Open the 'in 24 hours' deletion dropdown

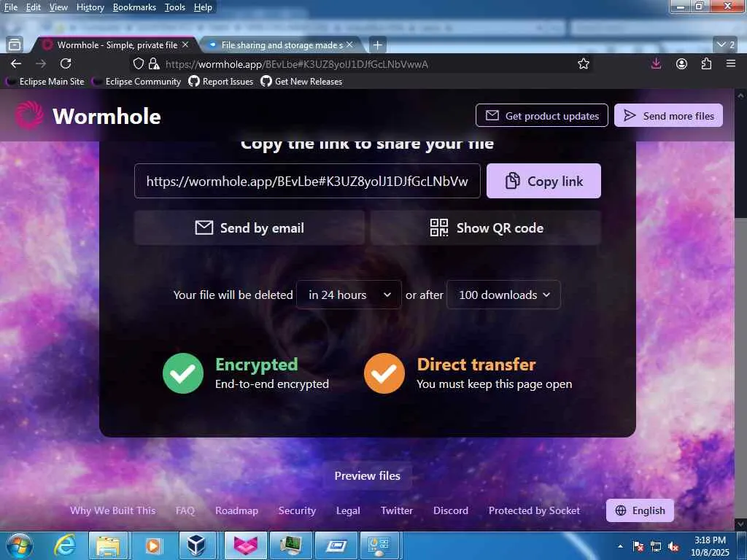pos(349,295)
